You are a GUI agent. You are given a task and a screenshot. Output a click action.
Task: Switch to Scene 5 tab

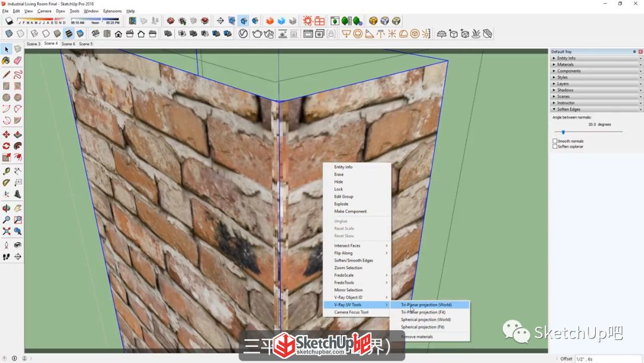click(85, 44)
